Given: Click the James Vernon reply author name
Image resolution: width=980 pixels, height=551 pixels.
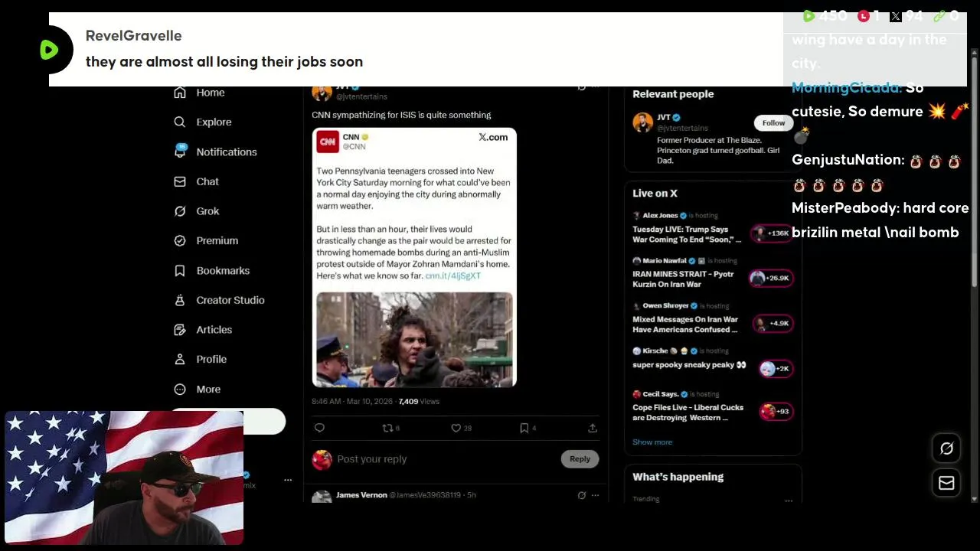Looking at the screenshot, I should click(361, 495).
